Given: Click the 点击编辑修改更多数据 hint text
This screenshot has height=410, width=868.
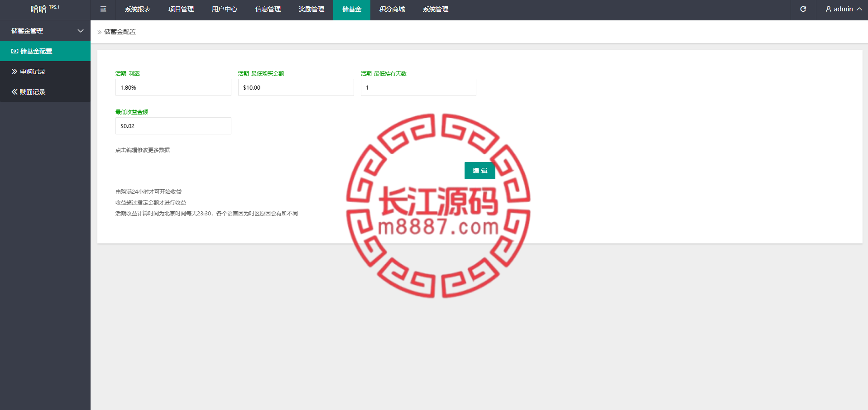Looking at the screenshot, I should [143, 150].
